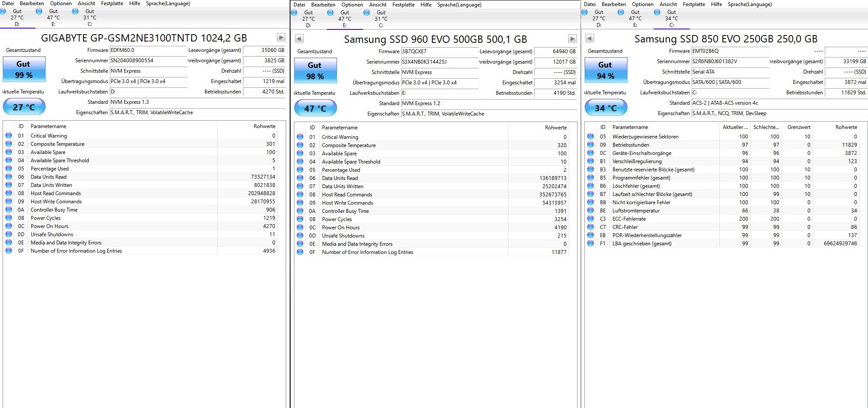
Task: Select drive E: tab in GIGABYTE window
Action: [53, 18]
